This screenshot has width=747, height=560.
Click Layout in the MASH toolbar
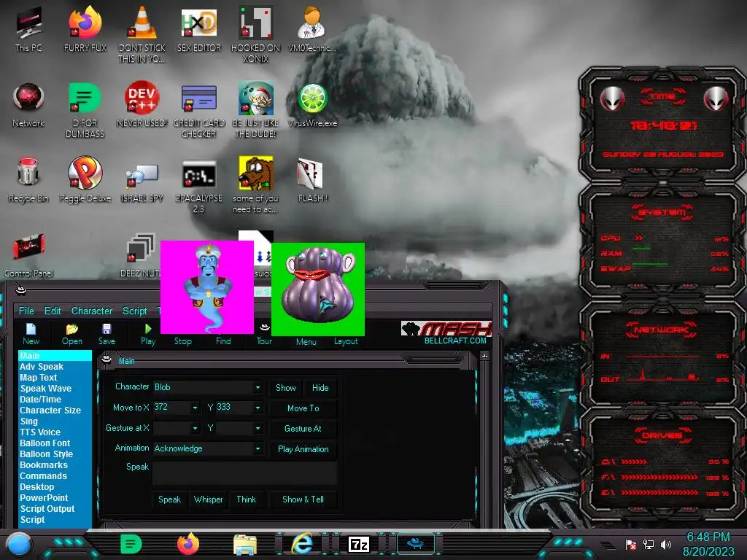pos(346,341)
